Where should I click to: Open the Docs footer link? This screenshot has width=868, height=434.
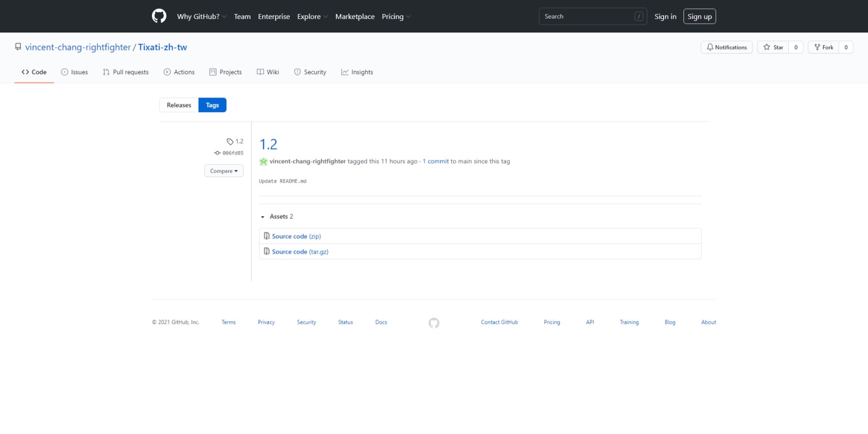pos(381,322)
